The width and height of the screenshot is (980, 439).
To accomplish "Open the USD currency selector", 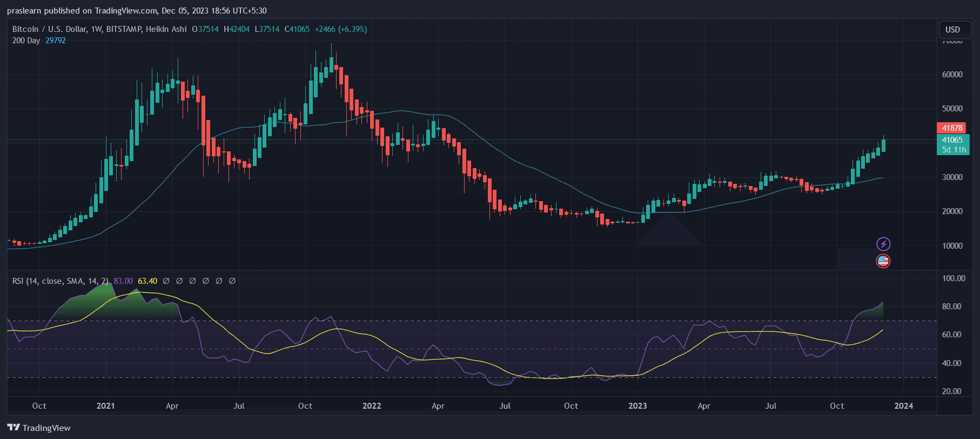I will [x=952, y=29].
